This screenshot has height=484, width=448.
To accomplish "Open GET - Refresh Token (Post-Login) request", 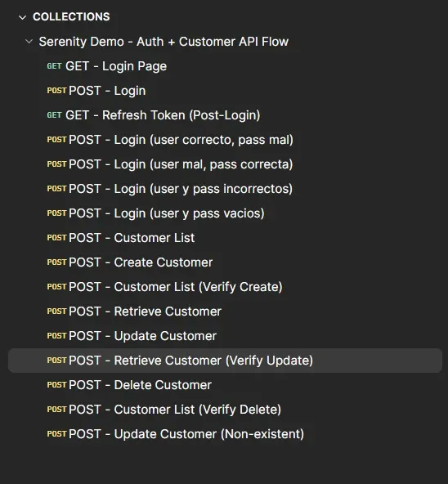I will tap(163, 115).
